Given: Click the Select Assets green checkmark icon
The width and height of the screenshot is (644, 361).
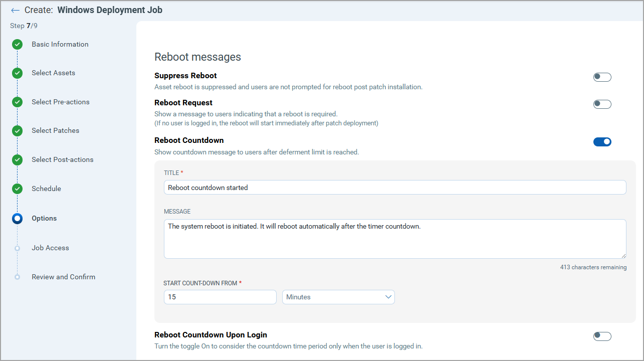Looking at the screenshot, I should click(x=18, y=73).
